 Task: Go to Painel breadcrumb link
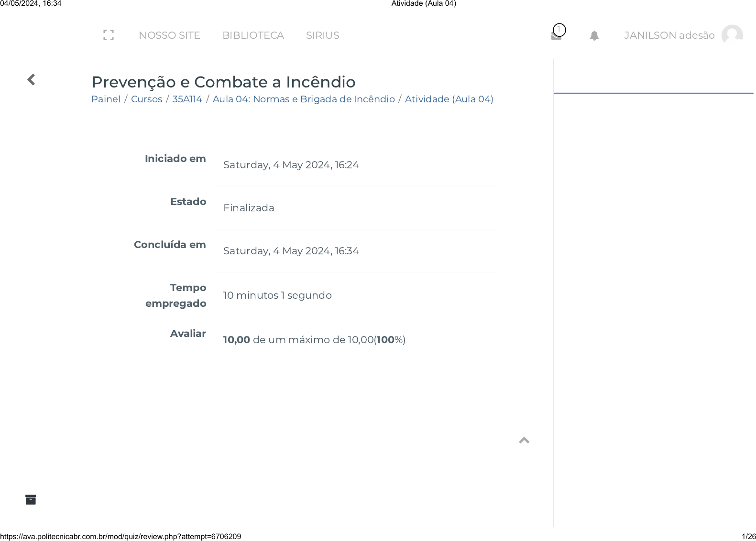(106, 99)
